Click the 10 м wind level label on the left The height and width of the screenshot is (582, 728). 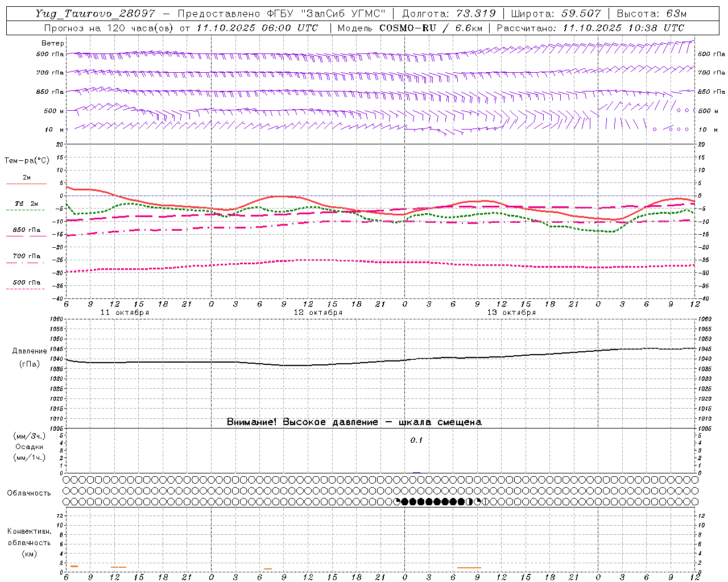55,130
